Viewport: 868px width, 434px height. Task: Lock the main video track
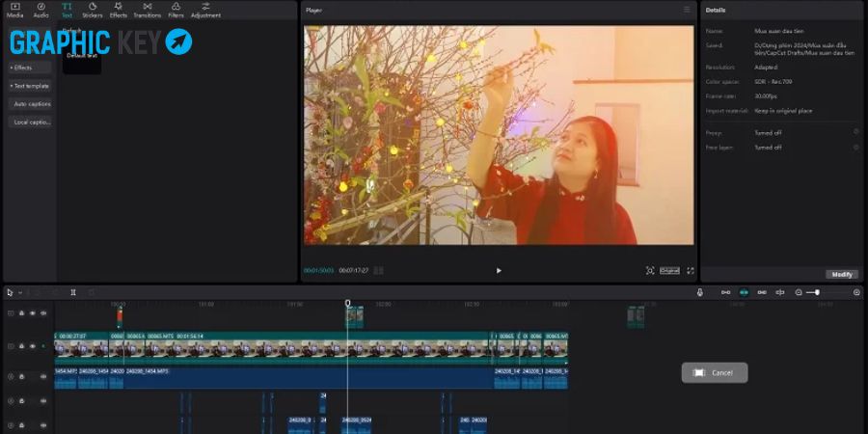click(21, 346)
